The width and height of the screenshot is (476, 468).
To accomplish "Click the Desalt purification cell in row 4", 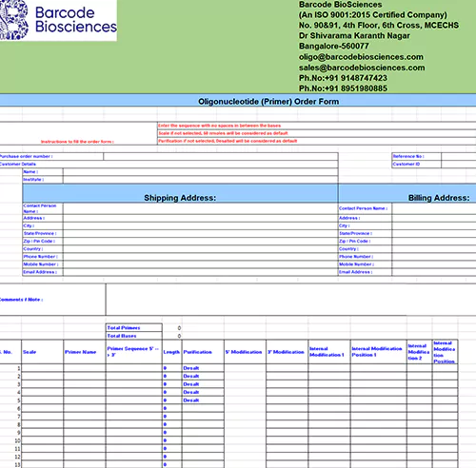I will pyautogui.click(x=203, y=392).
